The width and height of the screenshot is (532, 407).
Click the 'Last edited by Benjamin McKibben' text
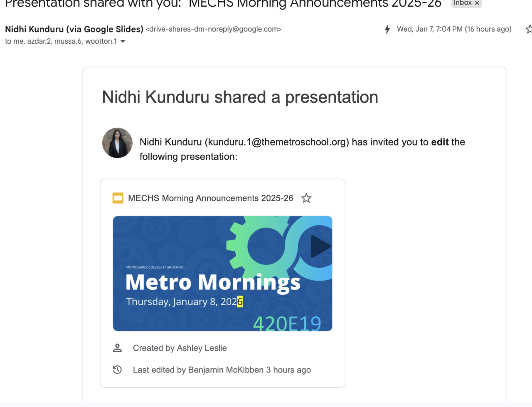pos(222,370)
